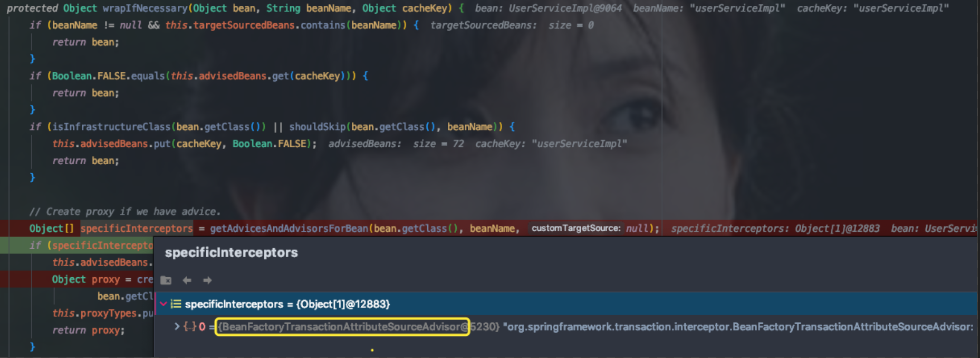Click the Boolean.FALSE.equals expression
The height and width of the screenshot is (358, 980).
pos(108,76)
